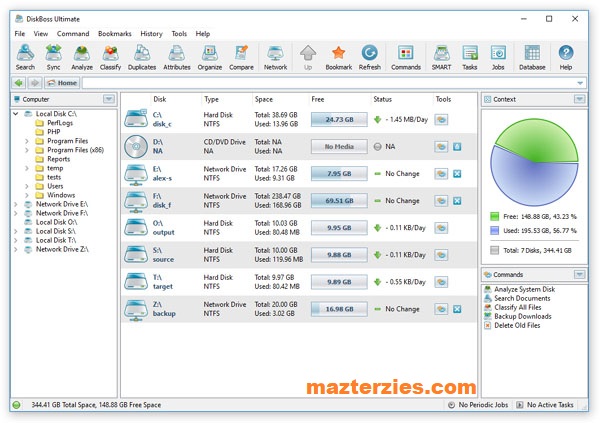Open the View menu
Image resolution: width=600 pixels, height=423 pixels.
[41, 34]
